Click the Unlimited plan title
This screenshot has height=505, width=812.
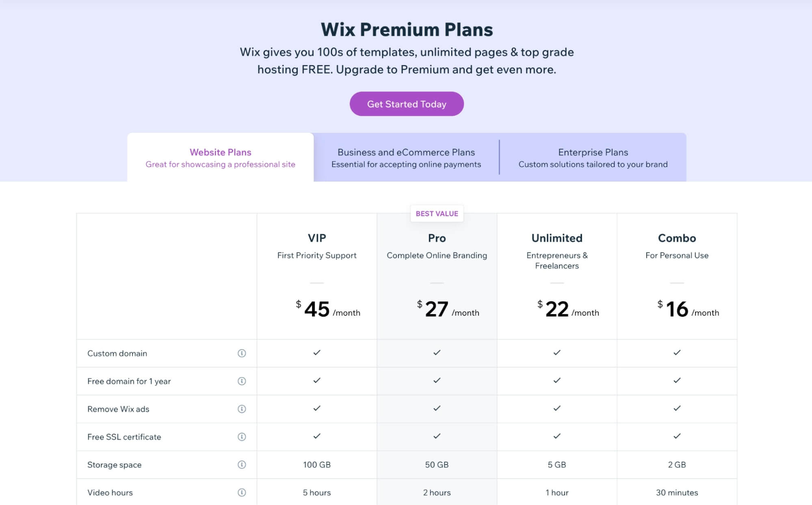(x=557, y=238)
